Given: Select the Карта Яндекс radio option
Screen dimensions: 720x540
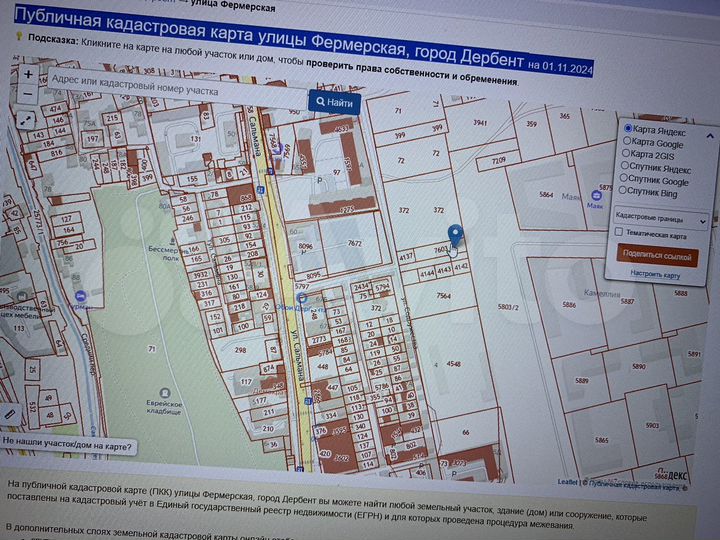Looking at the screenshot, I should point(627,130).
